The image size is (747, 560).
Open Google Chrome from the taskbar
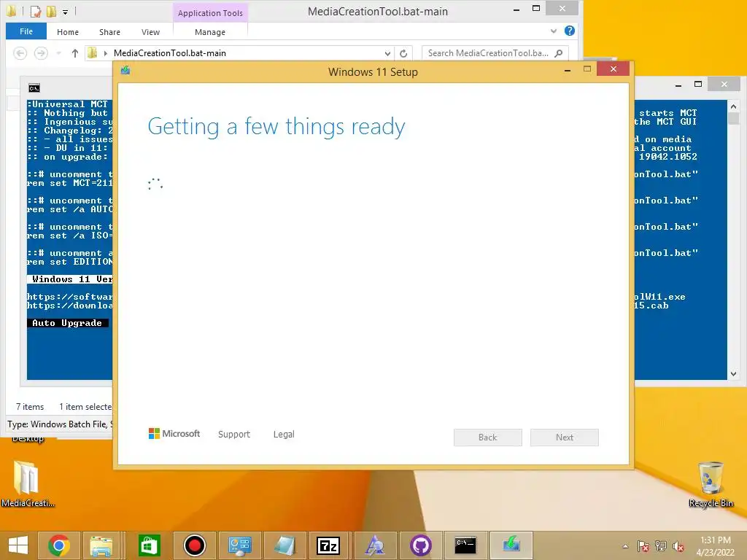[x=59, y=545]
